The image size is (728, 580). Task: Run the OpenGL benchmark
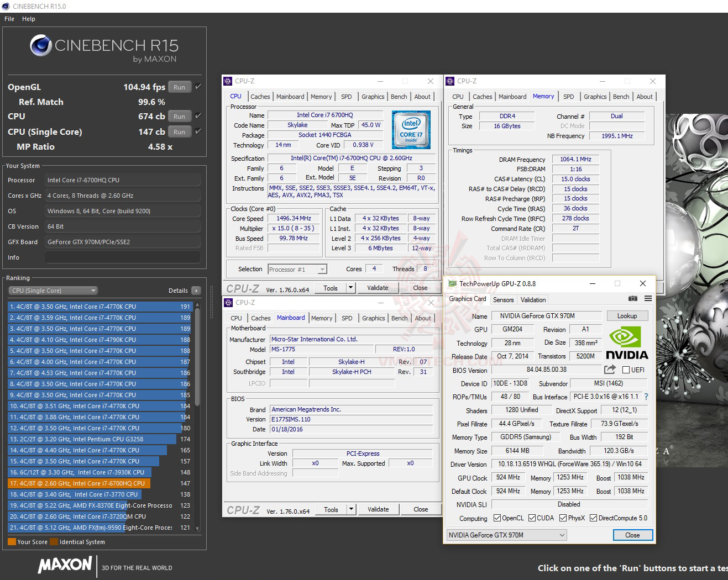pos(180,87)
